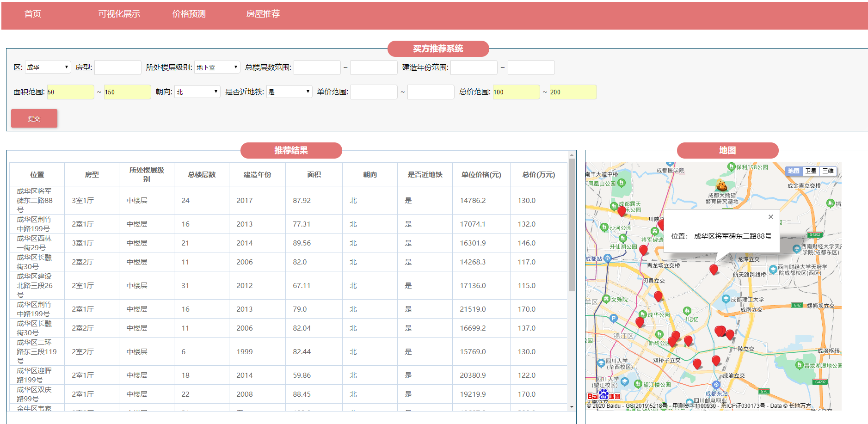Click the 总价范围 field containing 200
This screenshot has width=868, height=424.
[x=573, y=92]
